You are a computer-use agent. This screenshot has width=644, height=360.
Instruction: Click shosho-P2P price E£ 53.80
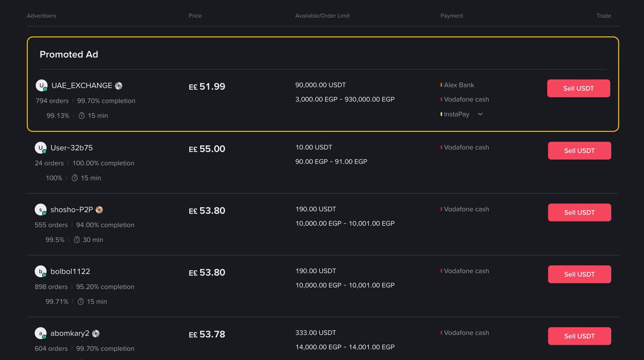coord(207,211)
